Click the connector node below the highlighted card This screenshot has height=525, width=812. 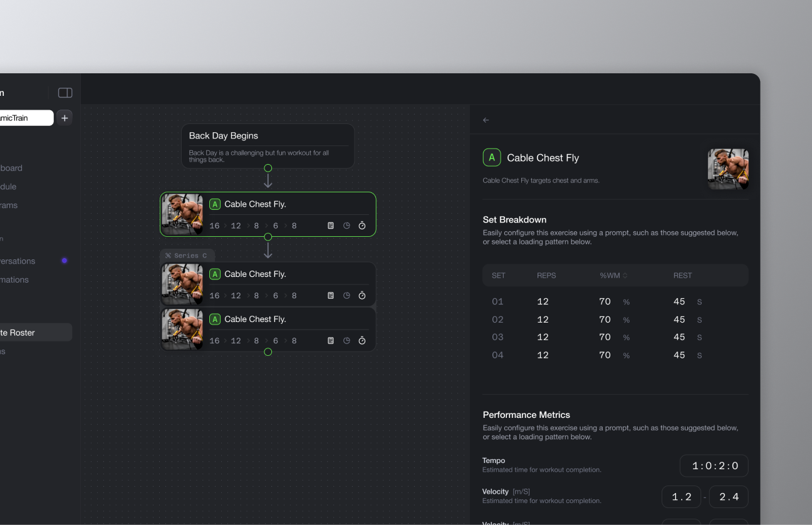268,237
